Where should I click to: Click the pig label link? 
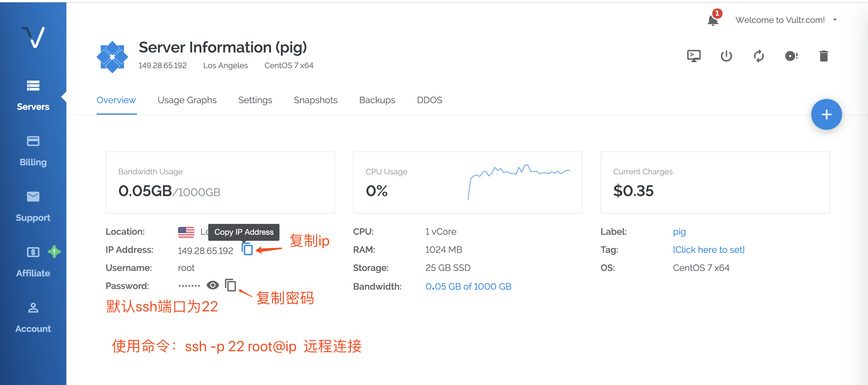tap(679, 231)
